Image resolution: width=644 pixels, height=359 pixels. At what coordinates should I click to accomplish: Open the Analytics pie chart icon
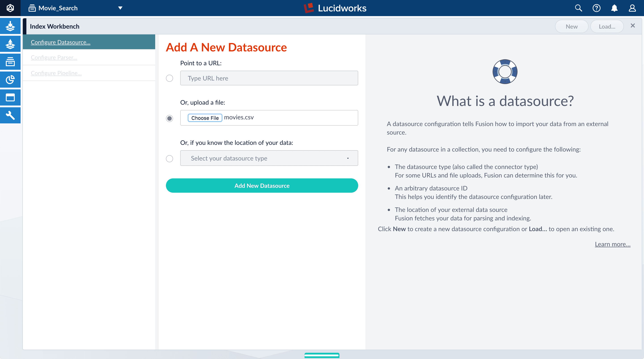tap(10, 80)
